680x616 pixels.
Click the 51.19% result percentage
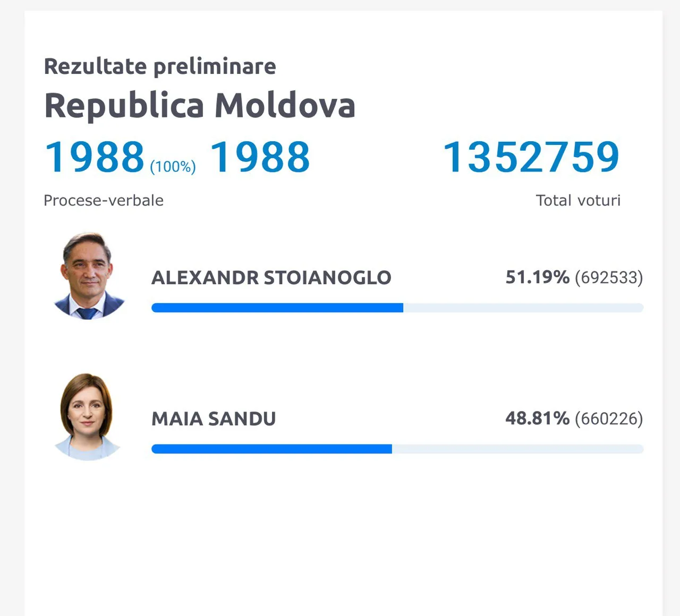(x=537, y=277)
